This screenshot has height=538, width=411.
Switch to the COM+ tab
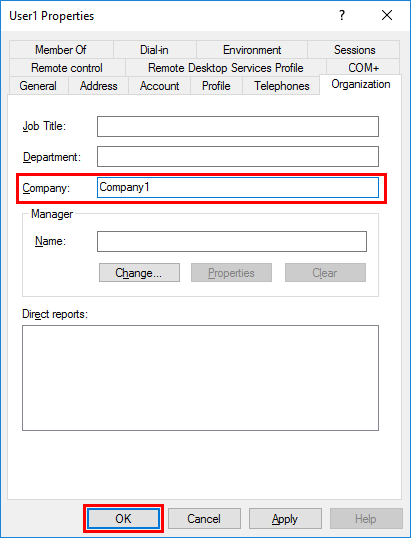[363, 68]
